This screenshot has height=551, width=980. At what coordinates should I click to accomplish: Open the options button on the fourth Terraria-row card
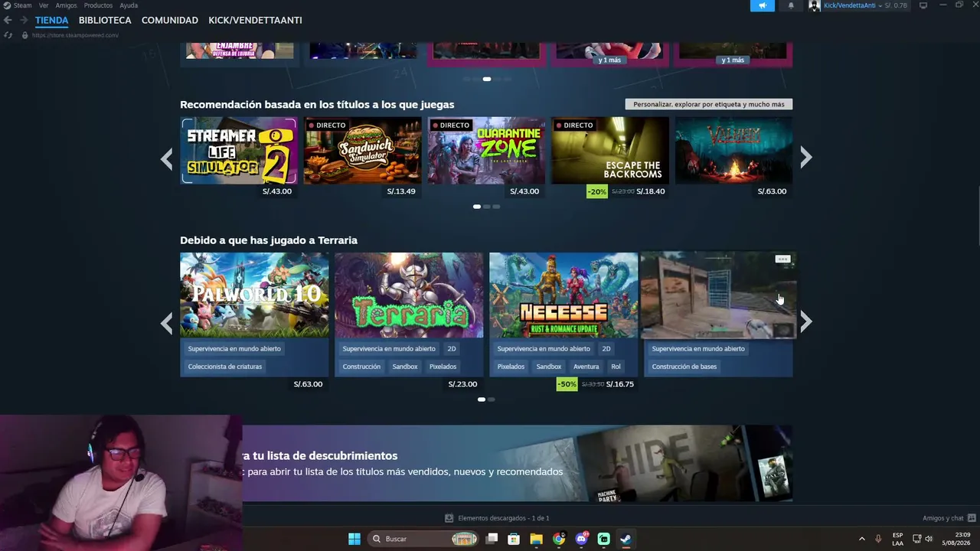click(782, 259)
